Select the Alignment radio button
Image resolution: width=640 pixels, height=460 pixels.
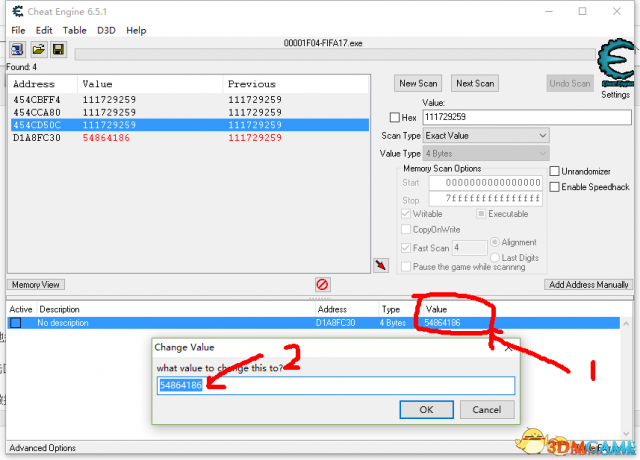495,242
